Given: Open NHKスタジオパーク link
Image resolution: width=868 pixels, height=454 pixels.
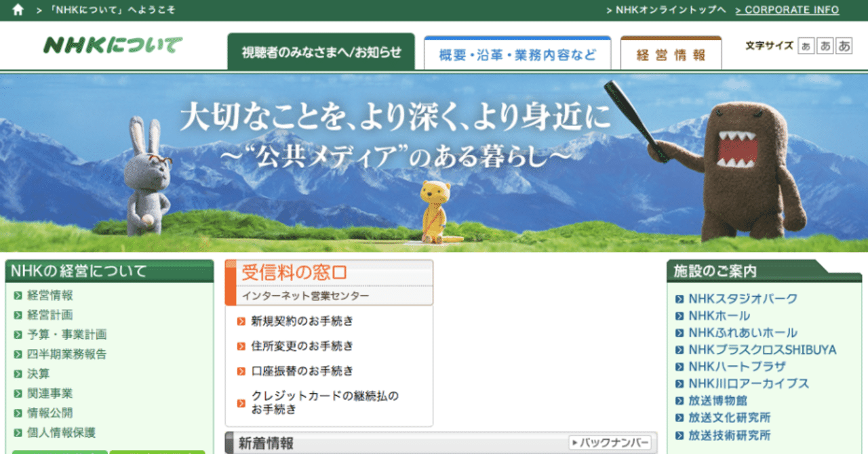Looking at the screenshot, I should pyautogui.click(x=743, y=299).
